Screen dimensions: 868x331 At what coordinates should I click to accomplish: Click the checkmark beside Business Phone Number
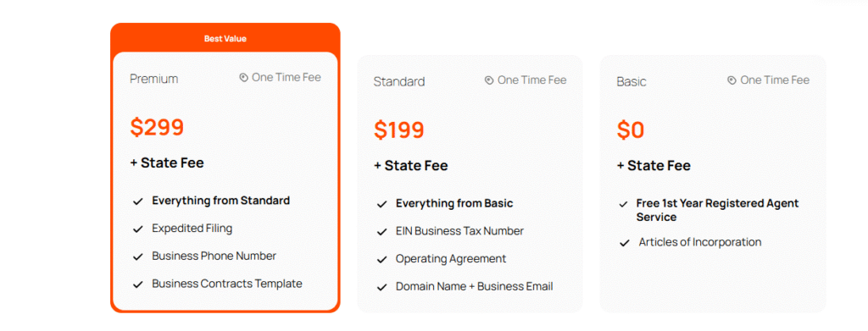coord(138,257)
